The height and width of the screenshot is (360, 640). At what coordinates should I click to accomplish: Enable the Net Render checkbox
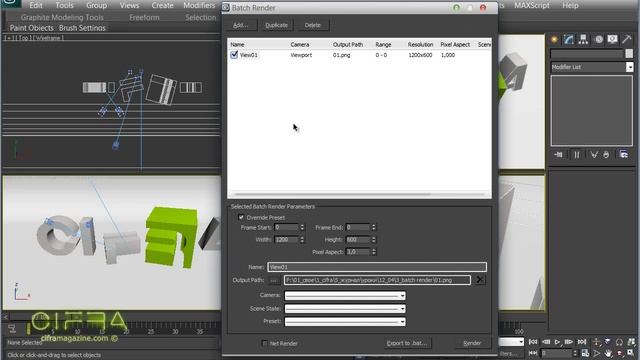tap(264, 343)
